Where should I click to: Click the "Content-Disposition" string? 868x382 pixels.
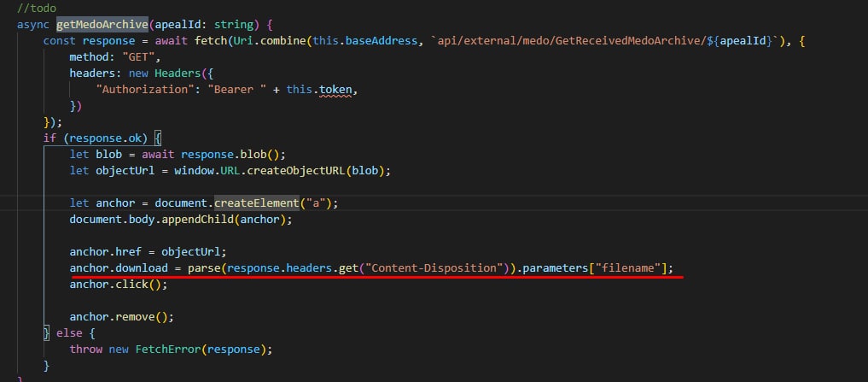pyautogui.click(x=434, y=268)
